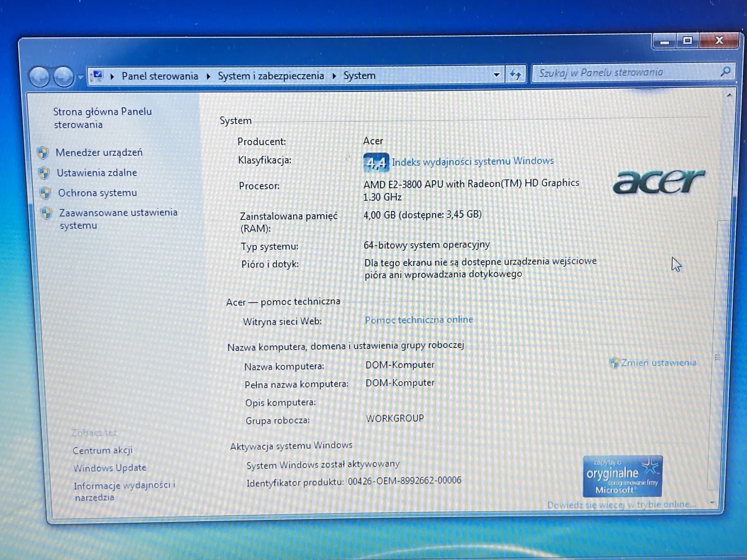747x560 pixels.
Task: Click shield icon beside Ustawienia zdalne
Action: 44,173
